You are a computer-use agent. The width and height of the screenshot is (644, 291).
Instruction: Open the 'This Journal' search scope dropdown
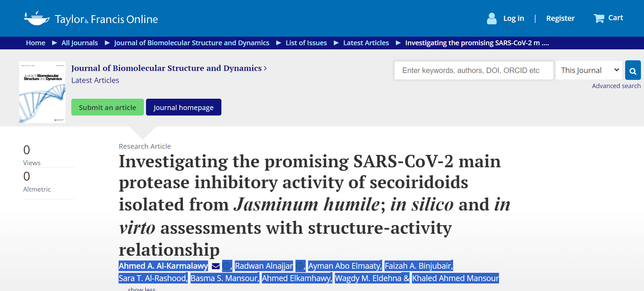(589, 70)
